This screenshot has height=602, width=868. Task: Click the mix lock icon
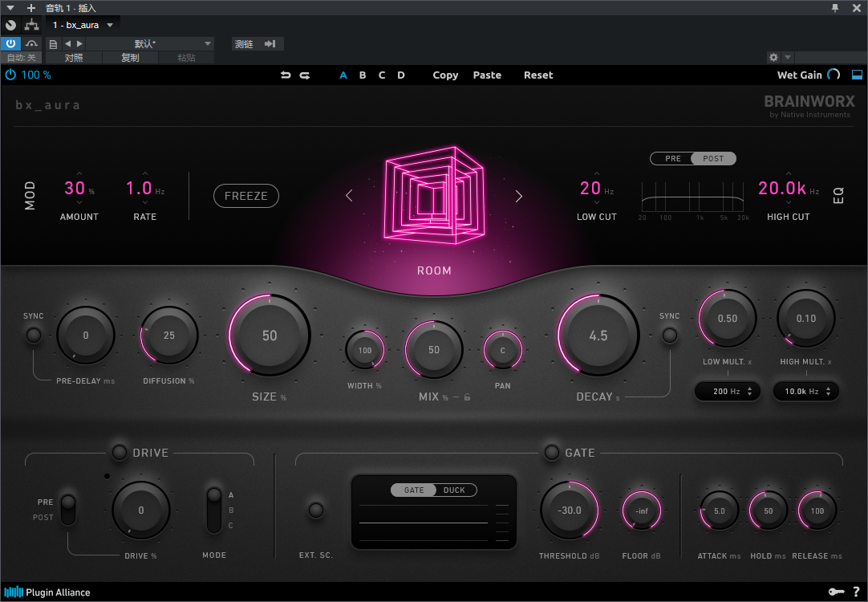click(x=467, y=397)
